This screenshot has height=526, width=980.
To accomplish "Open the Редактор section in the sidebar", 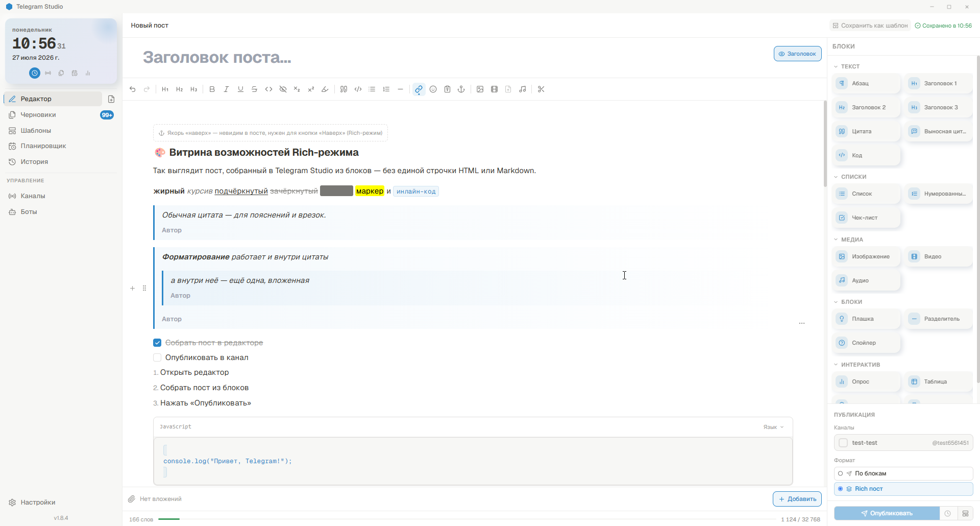I will (53, 99).
